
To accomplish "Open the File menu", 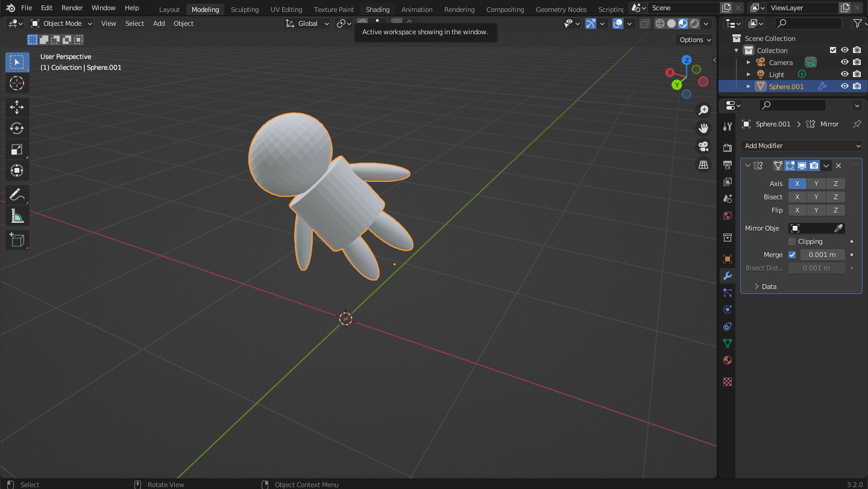I will [27, 8].
